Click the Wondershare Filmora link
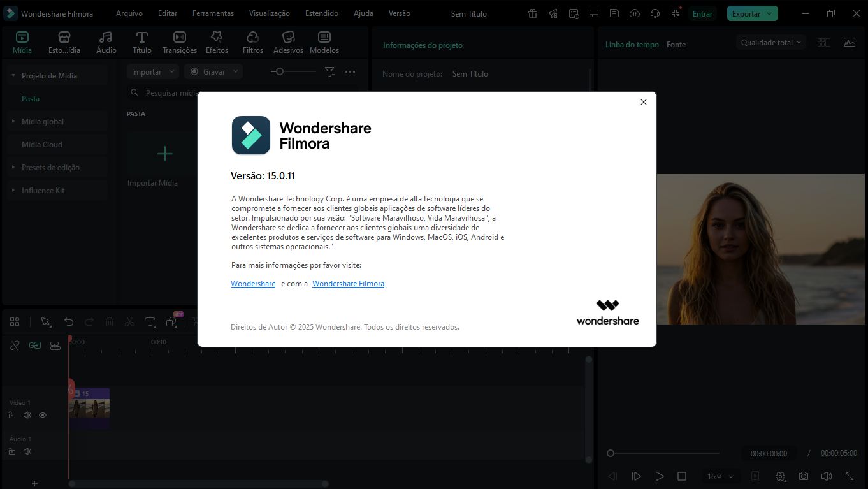This screenshot has width=868, height=489. (x=348, y=284)
